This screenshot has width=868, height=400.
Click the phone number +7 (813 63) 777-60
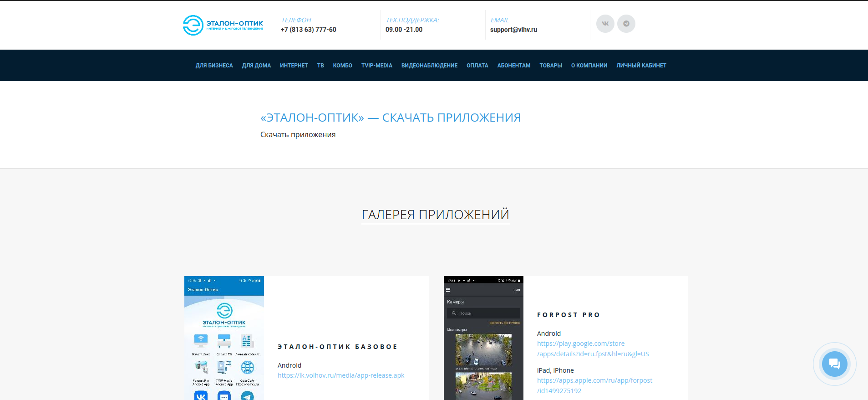coord(309,30)
